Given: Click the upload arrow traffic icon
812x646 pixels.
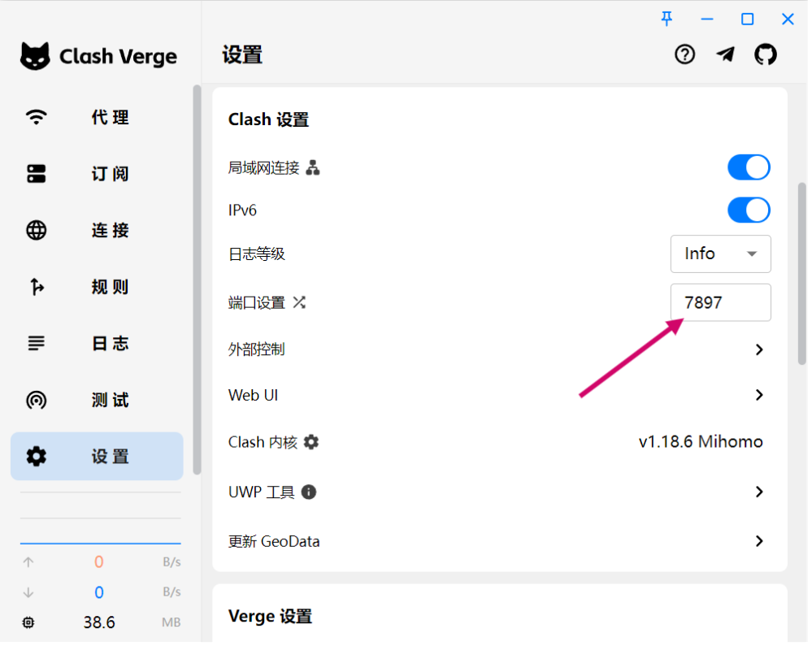Looking at the screenshot, I should point(28,562).
